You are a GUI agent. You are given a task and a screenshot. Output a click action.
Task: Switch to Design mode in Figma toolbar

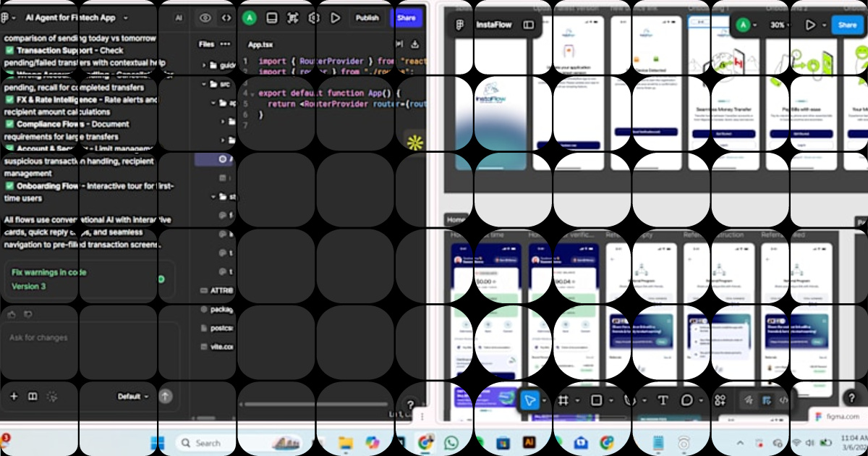[765, 400]
